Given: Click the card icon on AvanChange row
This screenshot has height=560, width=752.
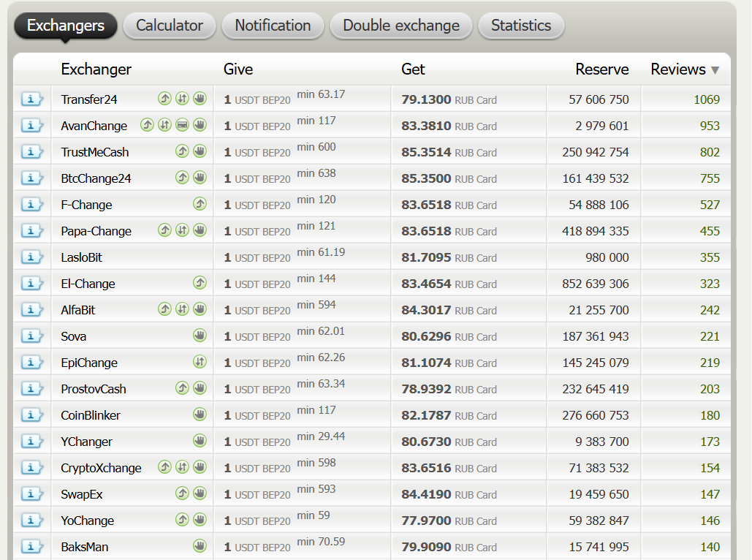Looking at the screenshot, I should click(182, 125).
